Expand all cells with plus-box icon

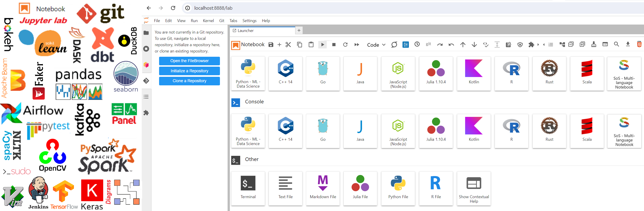[582, 44]
